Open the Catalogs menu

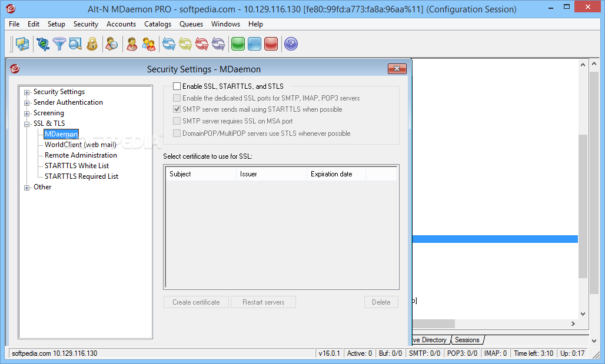[157, 24]
